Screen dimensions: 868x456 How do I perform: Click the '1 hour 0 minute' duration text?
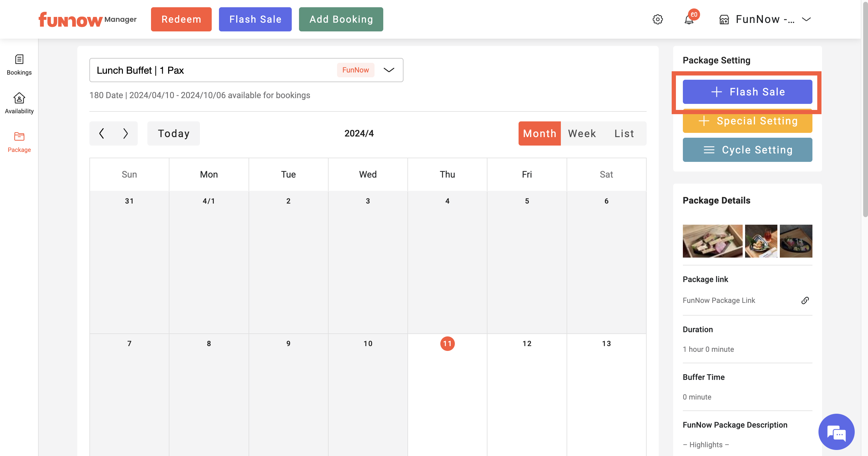pyautogui.click(x=708, y=349)
